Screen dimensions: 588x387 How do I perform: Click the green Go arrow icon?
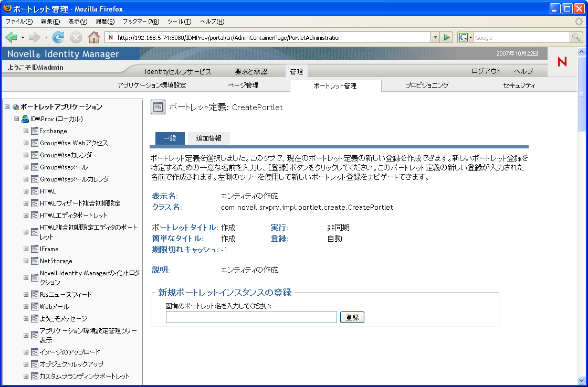tap(447, 37)
